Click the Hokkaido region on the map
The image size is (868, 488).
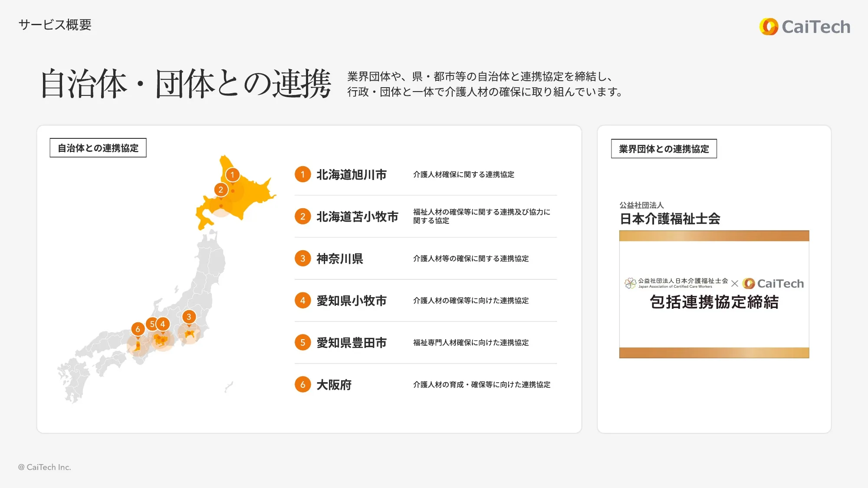pyautogui.click(x=237, y=193)
